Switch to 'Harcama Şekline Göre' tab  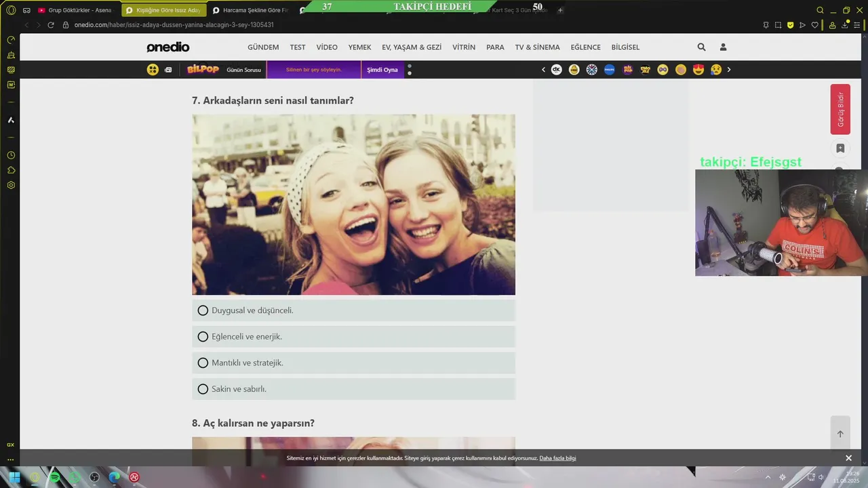250,10
